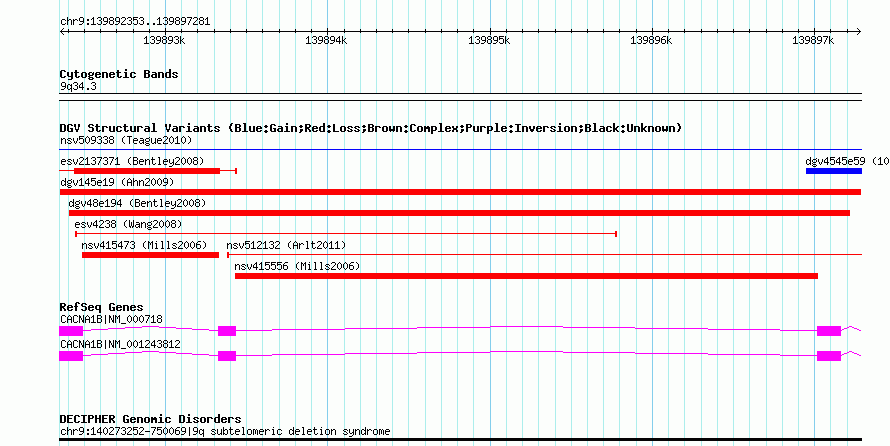Click the 139896k ruler tick label
Image resolution: width=890 pixels, height=446 pixels.
[651, 40]
